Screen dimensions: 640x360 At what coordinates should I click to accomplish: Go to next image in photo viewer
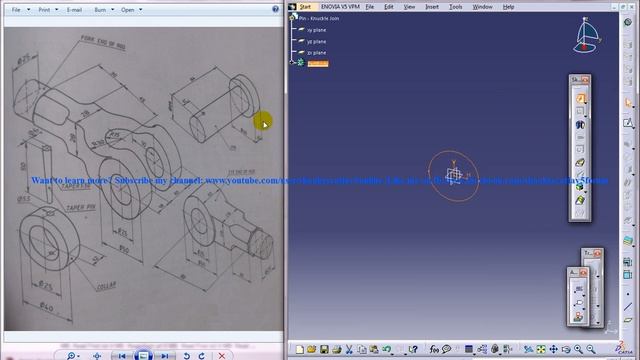click(165, 356)
